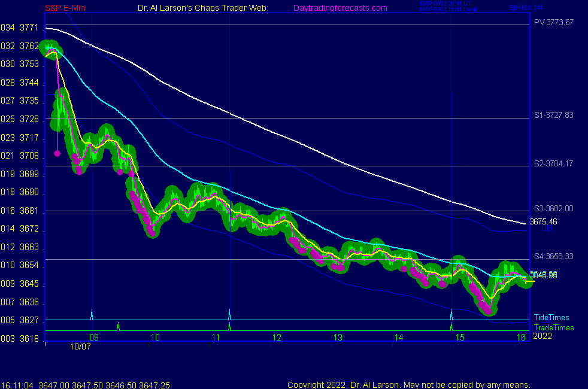The image size is (588, 389).
Task: Select the S4-3658.33 support level label
Action: 553,256
